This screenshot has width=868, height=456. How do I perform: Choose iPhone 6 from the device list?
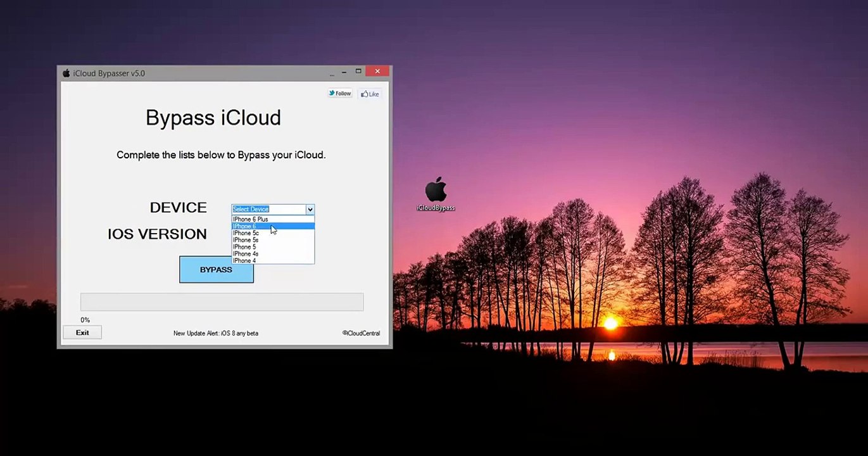click(x=273, y=226)
